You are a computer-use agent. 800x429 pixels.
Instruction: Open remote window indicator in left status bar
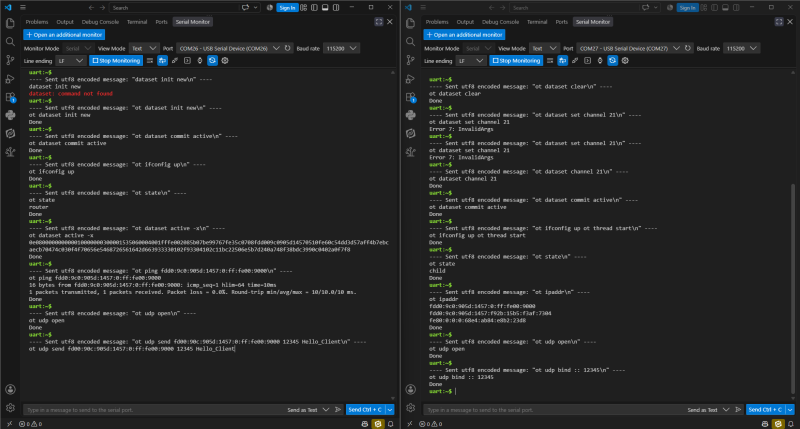tap(9, 424)
